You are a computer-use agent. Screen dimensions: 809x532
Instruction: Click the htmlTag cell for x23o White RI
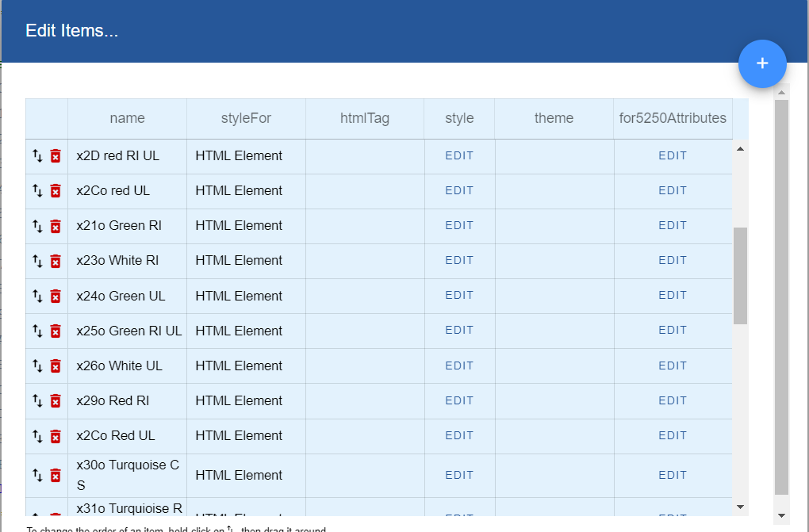365,261
